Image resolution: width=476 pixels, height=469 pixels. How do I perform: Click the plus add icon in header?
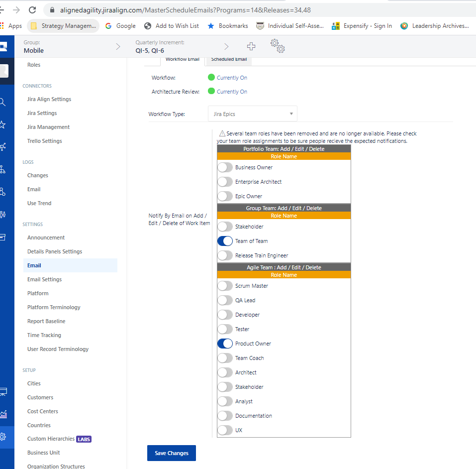click(x=251, y=46)
